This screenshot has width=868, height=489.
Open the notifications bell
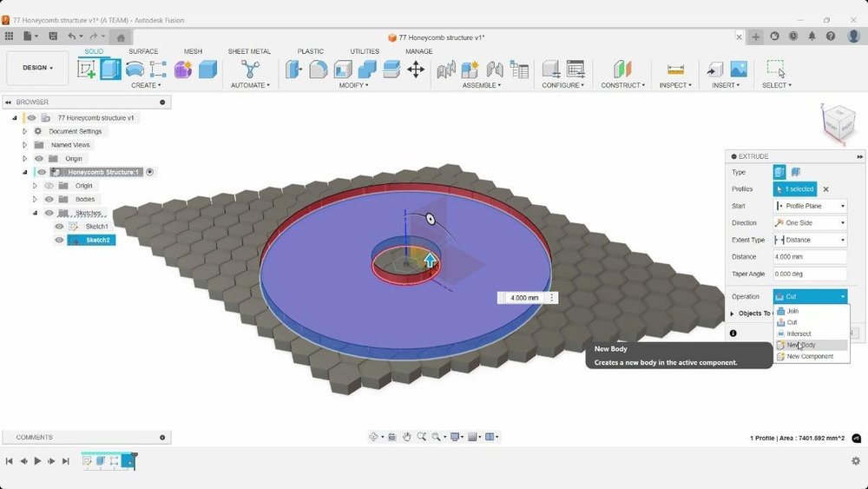[x=812, y=36]
